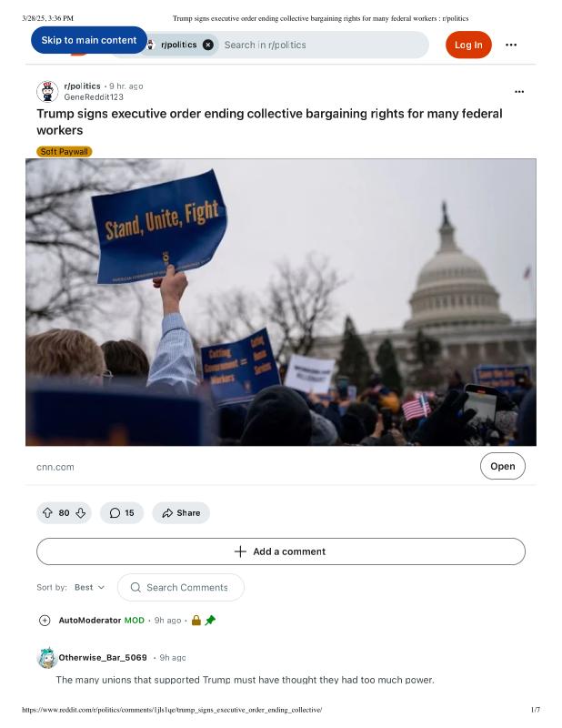Click the Add a comment button

click(281, 551)
